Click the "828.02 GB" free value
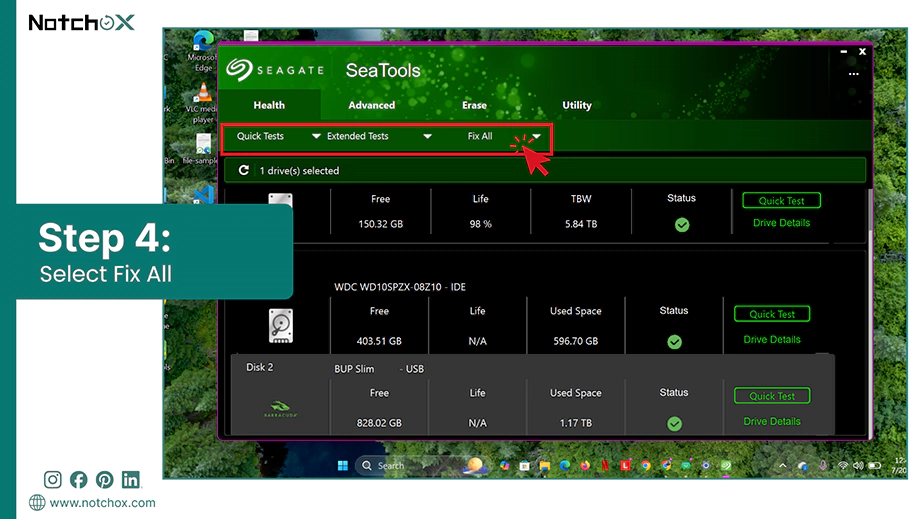This screenshot has width=922, height=519. (x=379, y=423)
